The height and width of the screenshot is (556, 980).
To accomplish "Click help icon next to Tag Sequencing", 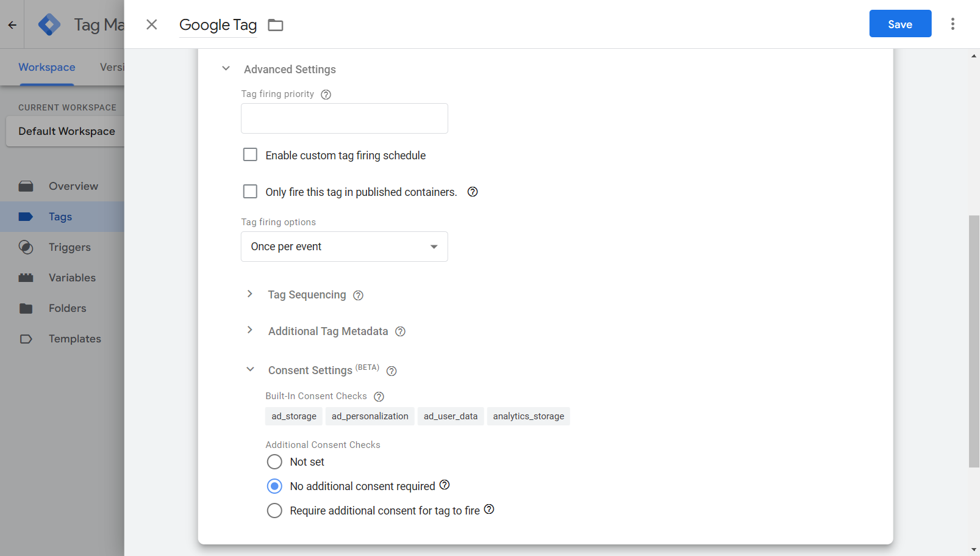I will 359,295.
